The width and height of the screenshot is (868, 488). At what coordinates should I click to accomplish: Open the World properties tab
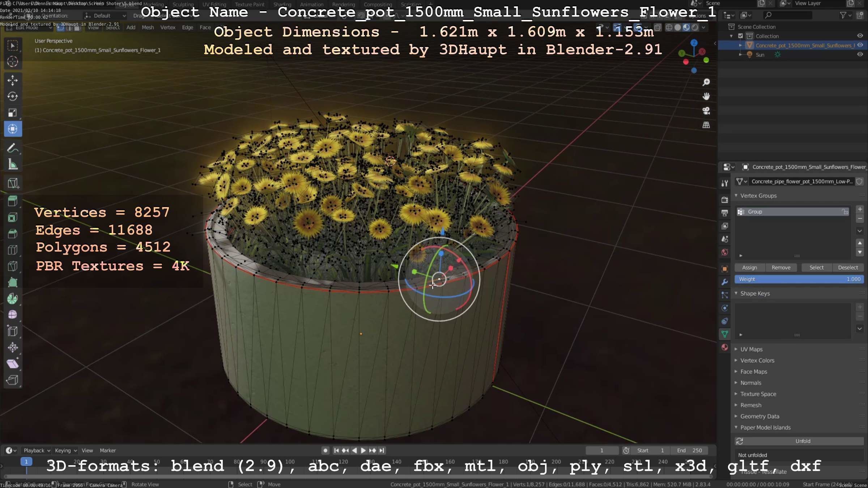tap(724, 252)
